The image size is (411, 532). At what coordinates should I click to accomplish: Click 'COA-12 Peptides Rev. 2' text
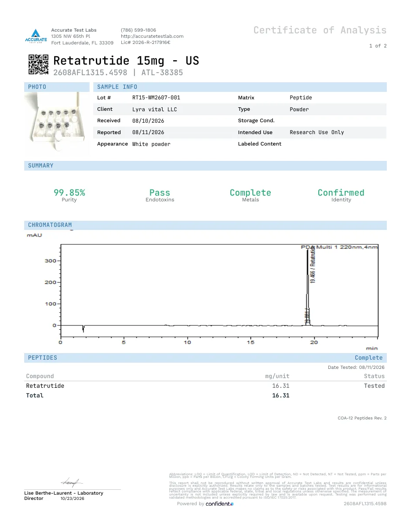tap(362, 418)
